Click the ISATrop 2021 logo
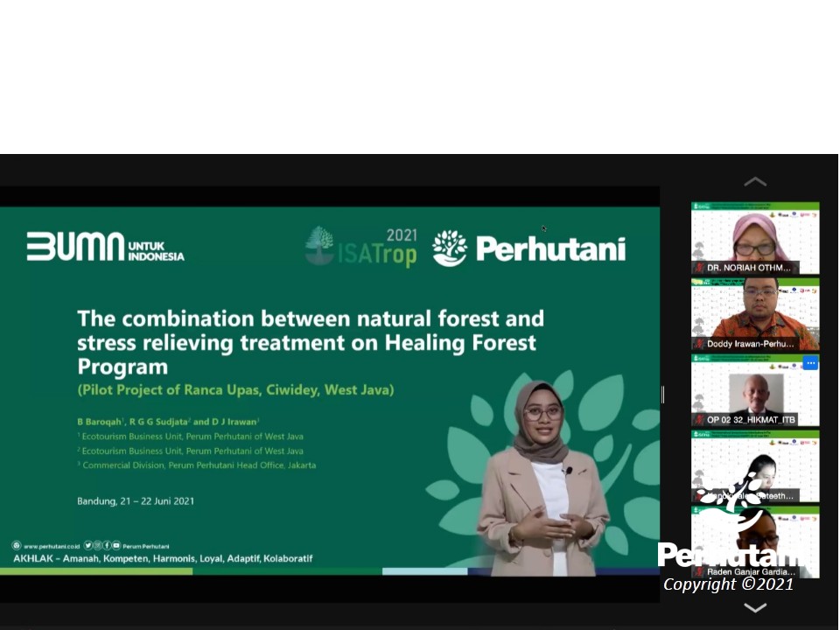Image resolution: width=840 pixels, height=630 pixels. point(360,247)
